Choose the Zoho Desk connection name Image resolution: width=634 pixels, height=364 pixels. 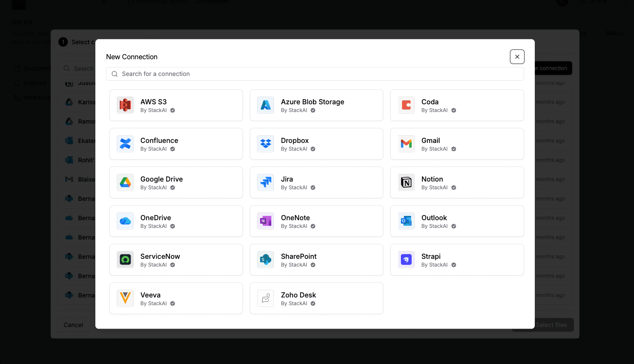coord(299,295)
